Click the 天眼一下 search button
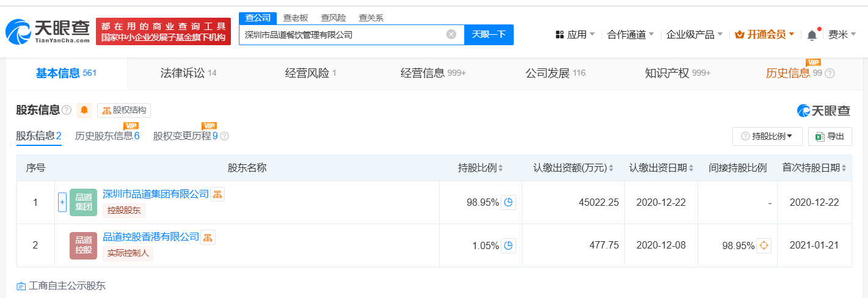The width and height of the screenshot is (868, 298). pyautogui.click(x=489, y=35)
